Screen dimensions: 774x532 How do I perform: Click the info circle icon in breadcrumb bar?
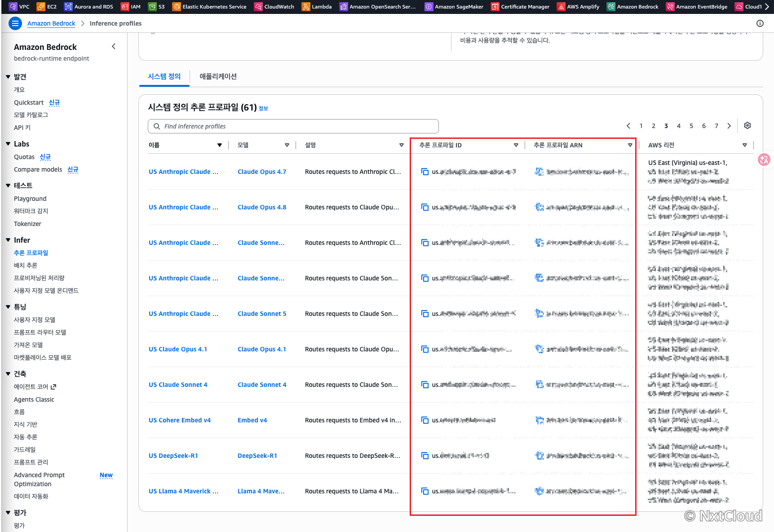[x=760, y=23]
